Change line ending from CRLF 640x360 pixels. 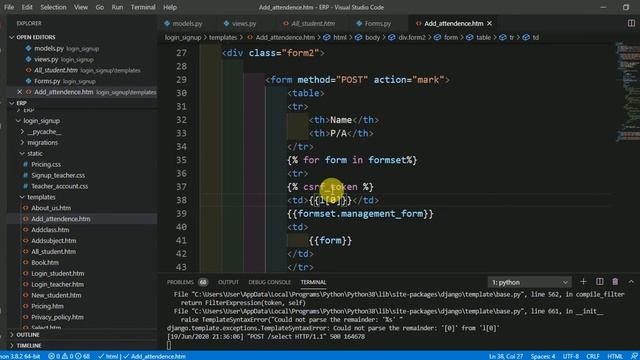[593, 356]
